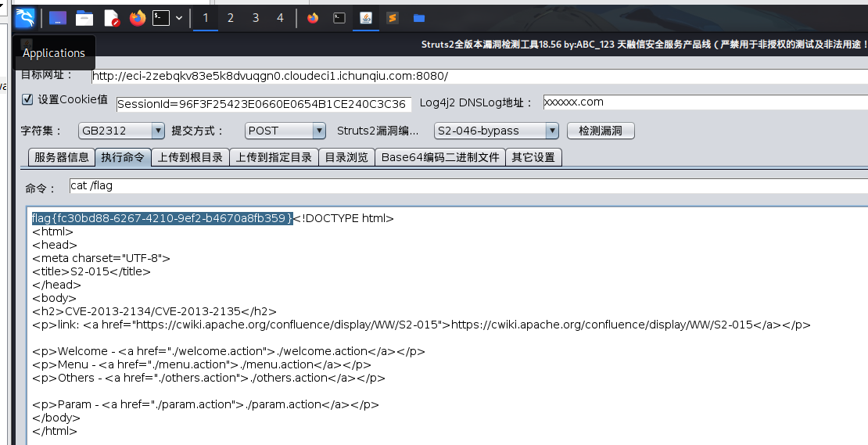Switch to workspace 3

coord(256,18)
